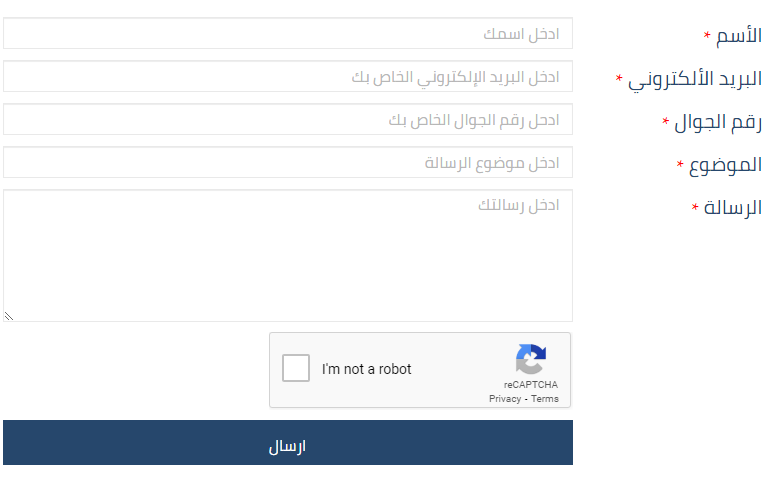Image resolution: width=771 pixels, height=481 pixels.
Task: Focus the name field ادخل اسمك
Action: (288, 33)
